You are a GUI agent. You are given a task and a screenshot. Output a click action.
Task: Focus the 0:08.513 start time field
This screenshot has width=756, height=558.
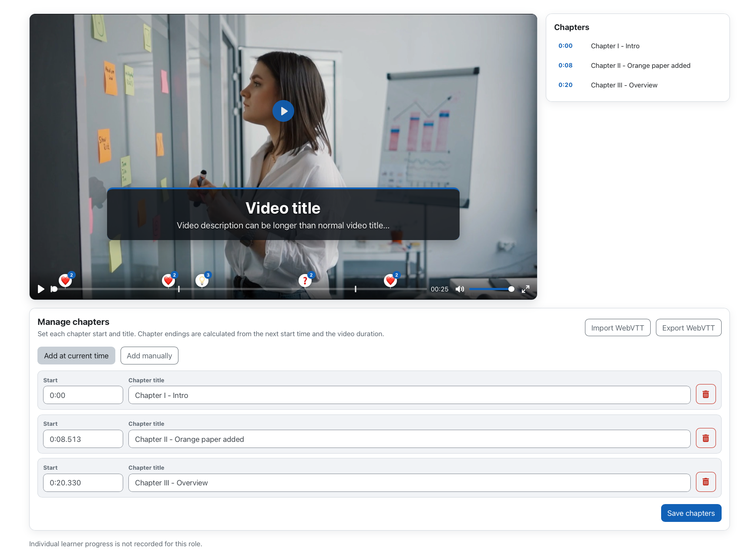pyautogui.click(x=83, y=439)
